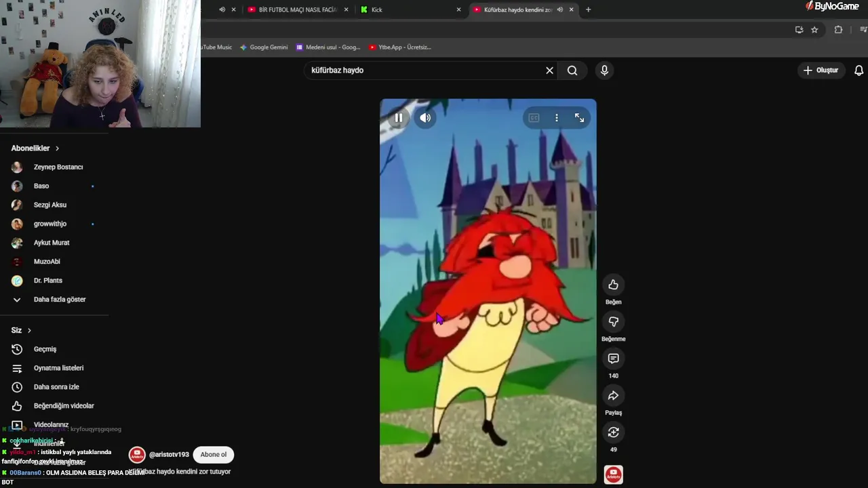
Task: Click the Daha sonra izle clock icon
Action: tap(17, 387)
